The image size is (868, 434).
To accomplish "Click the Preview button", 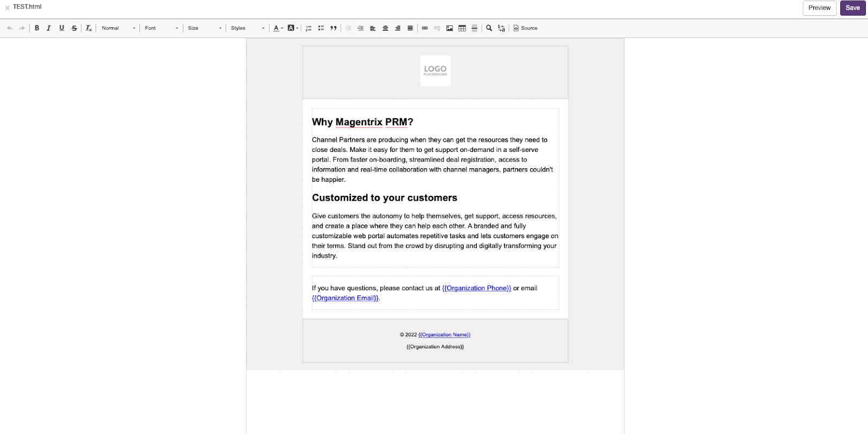I will click(x=819, y=8).
